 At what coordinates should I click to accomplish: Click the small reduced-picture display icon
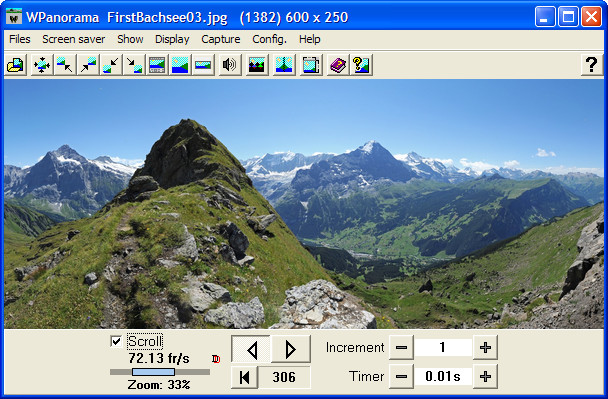(203, 64)
